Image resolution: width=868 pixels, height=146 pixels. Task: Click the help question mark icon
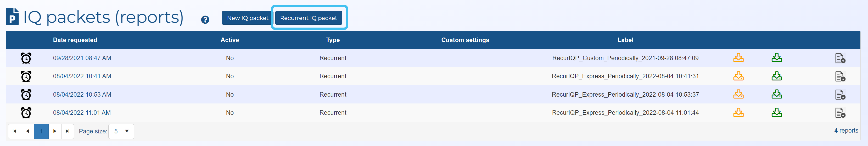205,20
